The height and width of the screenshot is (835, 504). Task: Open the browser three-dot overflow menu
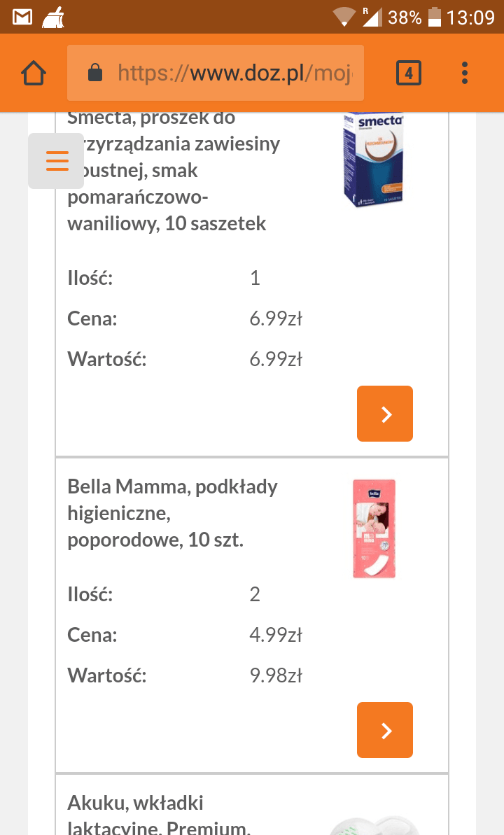pos(465,73)
